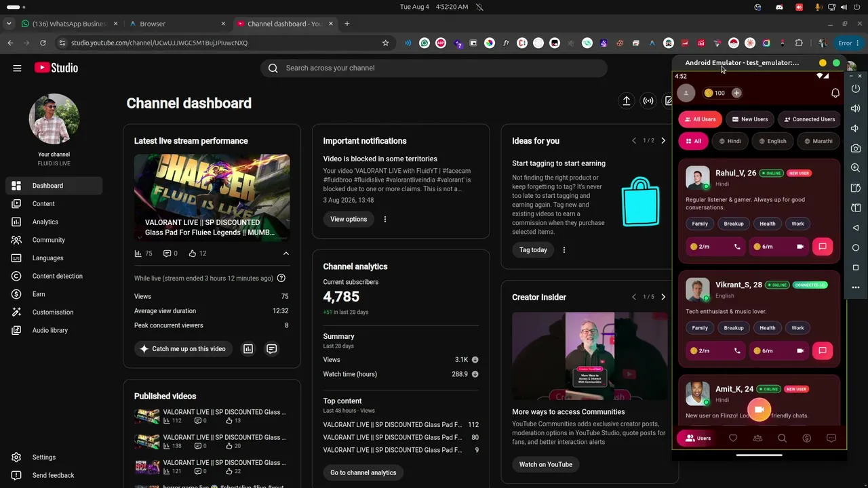868x488 pixels.
Task: Open analytics icon beside Catch me up
Action: [248, 349]
